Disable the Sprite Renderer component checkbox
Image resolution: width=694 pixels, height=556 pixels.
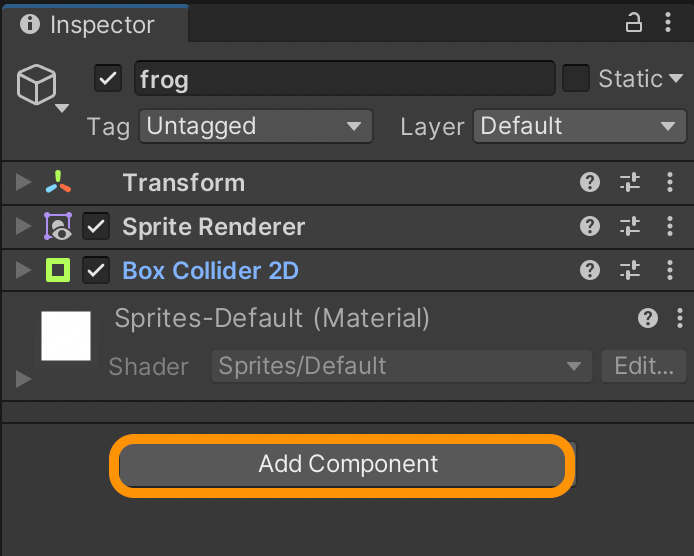point(96,227)
